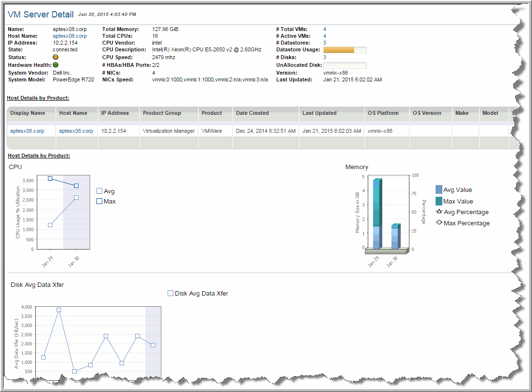This screenshot has height=392, width=532.
Task: Sort by the OS Platform column header
Action: [383, 113]
